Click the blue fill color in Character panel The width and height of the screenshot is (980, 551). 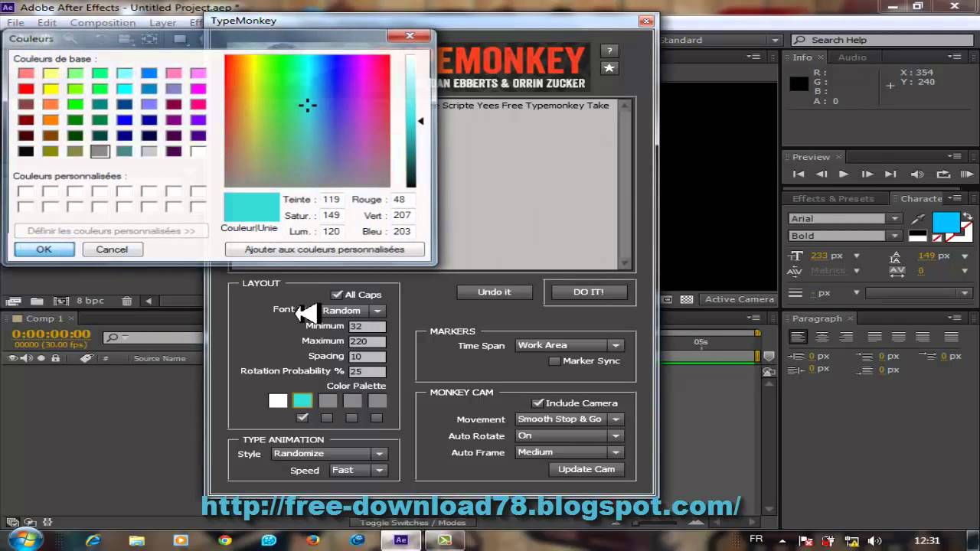946,222
